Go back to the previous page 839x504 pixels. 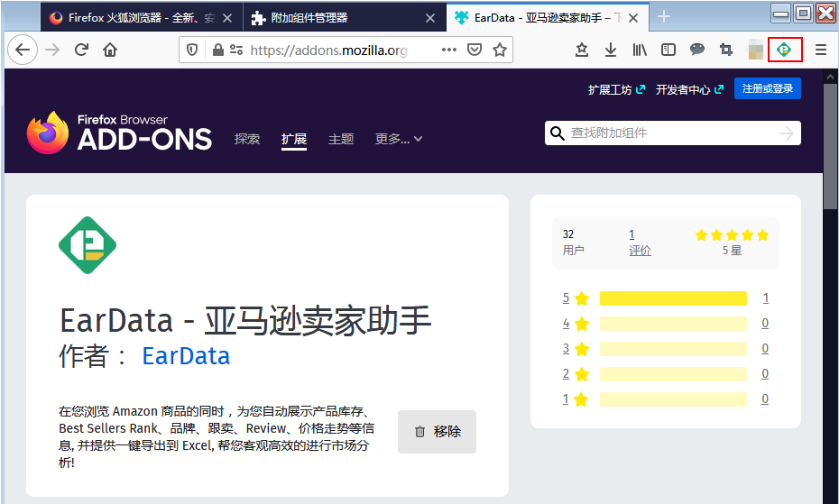click(23, 50)
